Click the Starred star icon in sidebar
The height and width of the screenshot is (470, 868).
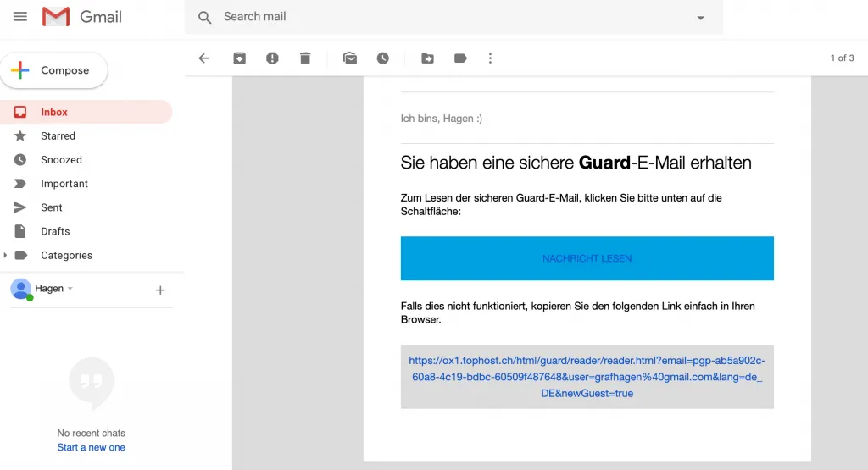tap(20, 135)
